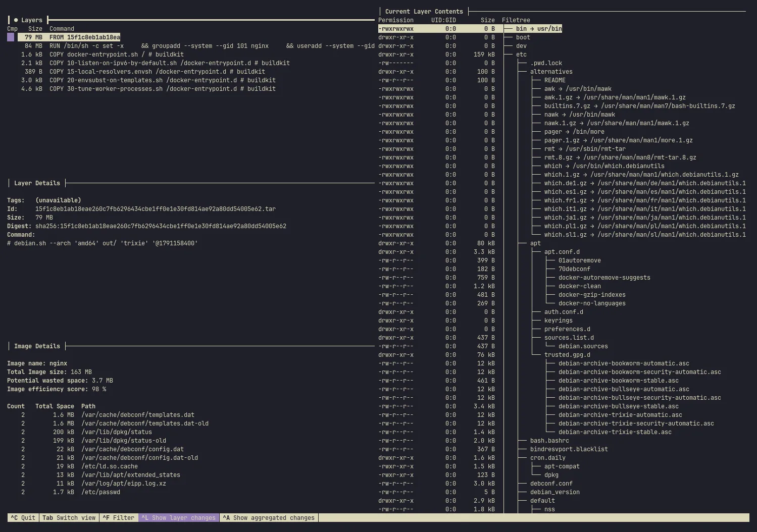Toggle Show layer changes mode

coord(179,518)
